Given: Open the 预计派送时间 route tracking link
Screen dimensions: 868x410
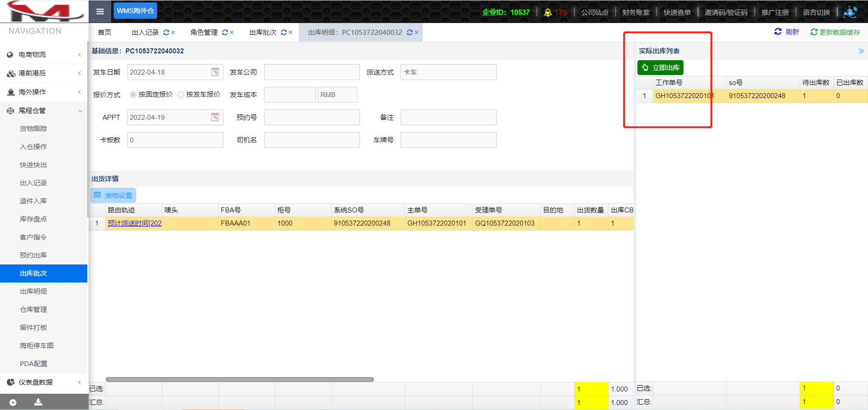Looking at the screenshot, I should tap(134, 223).
